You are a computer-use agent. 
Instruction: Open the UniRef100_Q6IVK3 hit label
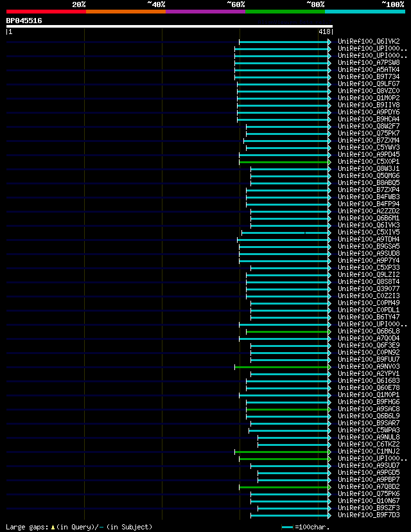(x=369, y=226)
